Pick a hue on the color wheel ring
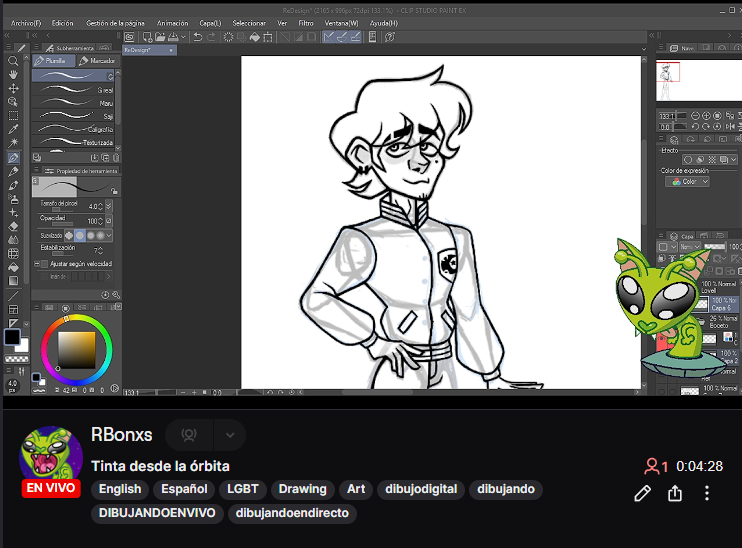 click(x=77, y=319)
